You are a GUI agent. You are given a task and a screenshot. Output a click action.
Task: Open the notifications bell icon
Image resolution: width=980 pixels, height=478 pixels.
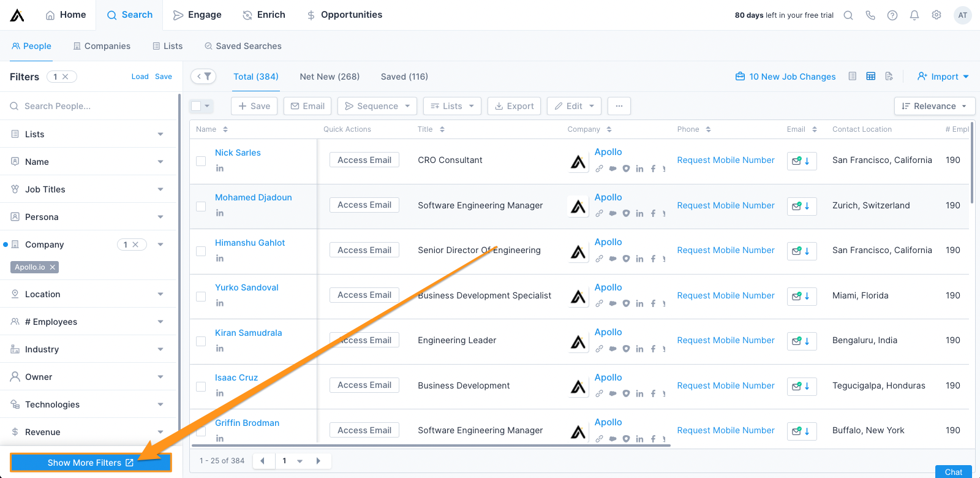click(914, 15)
